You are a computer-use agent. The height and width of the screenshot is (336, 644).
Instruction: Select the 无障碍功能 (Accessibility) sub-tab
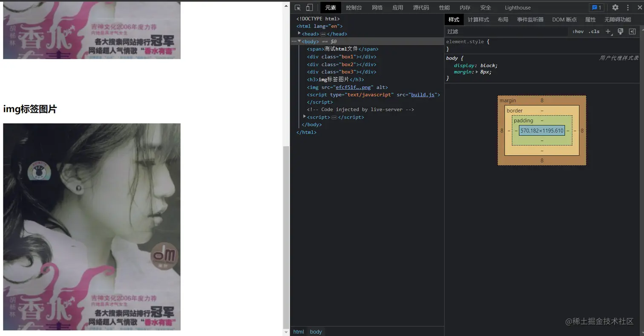618,20
